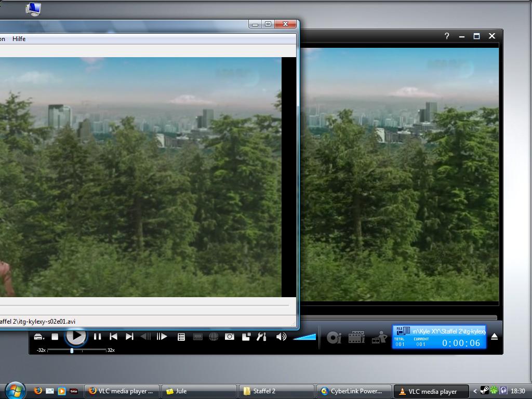Click the green tray icon

(495, 391)
